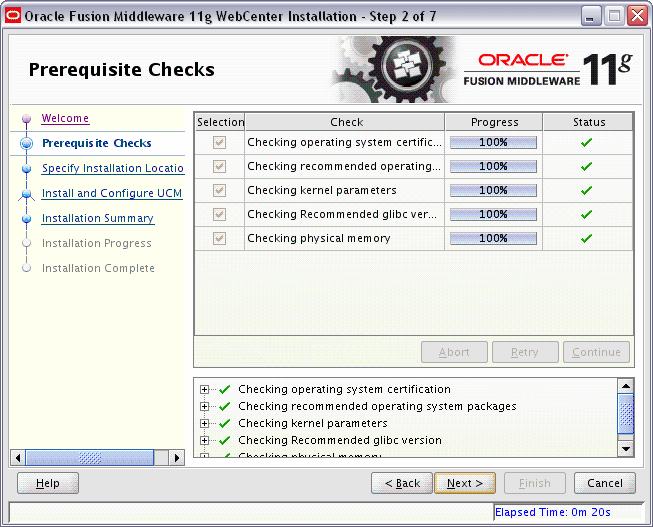Click 'Checking Recommended glibc ver...' table cell
This screenshot has height=527, width=653.
(x=344, y=215)
